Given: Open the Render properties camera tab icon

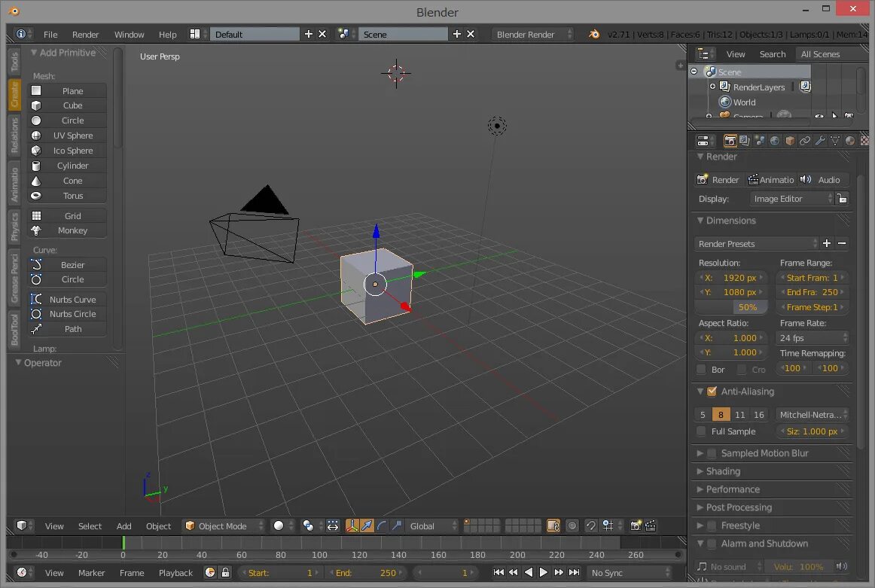Looking at the screenshot, I should [x=730, y=141].
